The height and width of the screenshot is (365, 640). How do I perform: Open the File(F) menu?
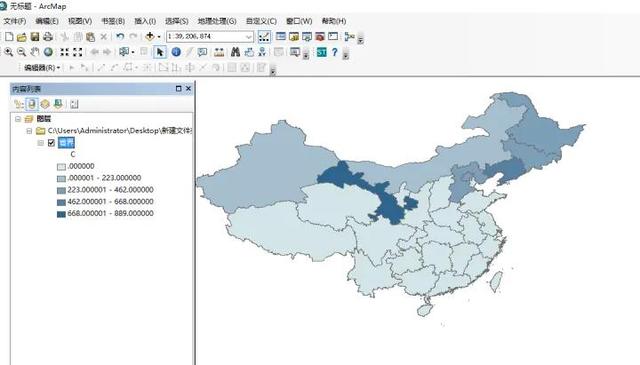click(15, 21)
